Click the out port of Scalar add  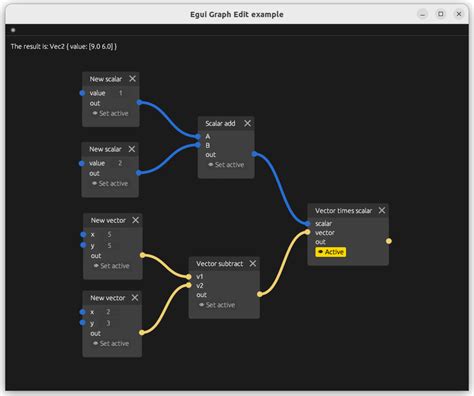[255, 154]
